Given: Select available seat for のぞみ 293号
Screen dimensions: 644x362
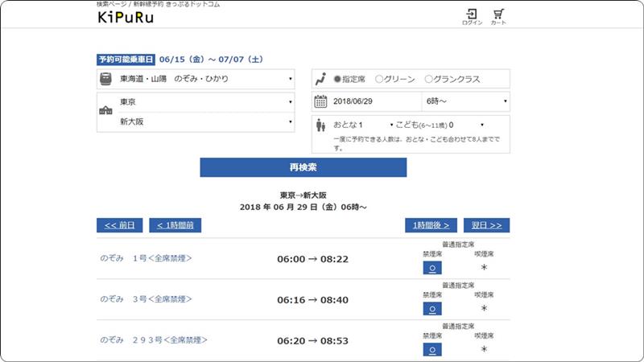Looking at the screenshot, I should coord(432,350).
